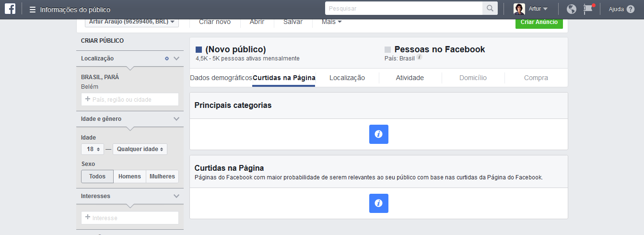Image resolution: width=644 pixels, height=235 pixels.
Task: Click the search magnifier icon
Action: coord(490,9)
